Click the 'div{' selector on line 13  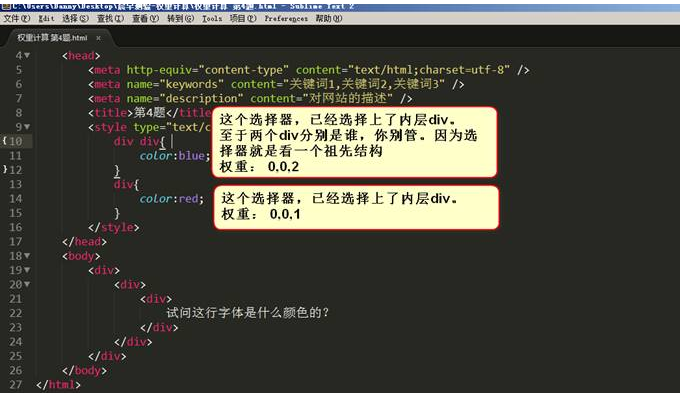126,184
